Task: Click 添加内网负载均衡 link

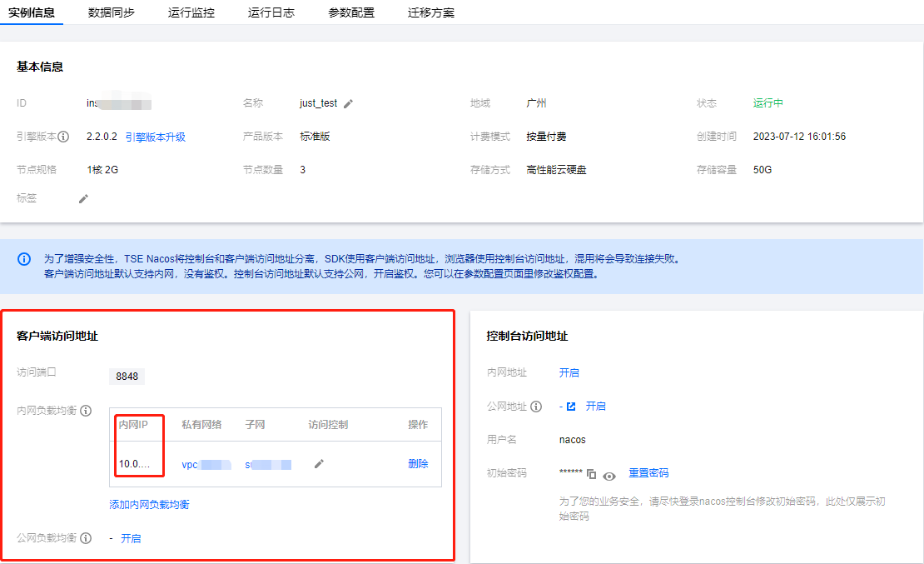Action: 149,504
